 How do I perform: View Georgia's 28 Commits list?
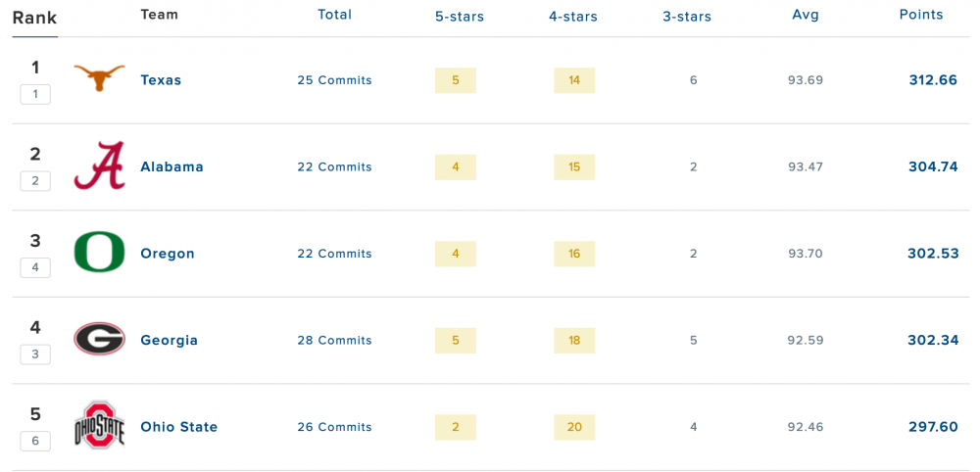pos(334,341)
